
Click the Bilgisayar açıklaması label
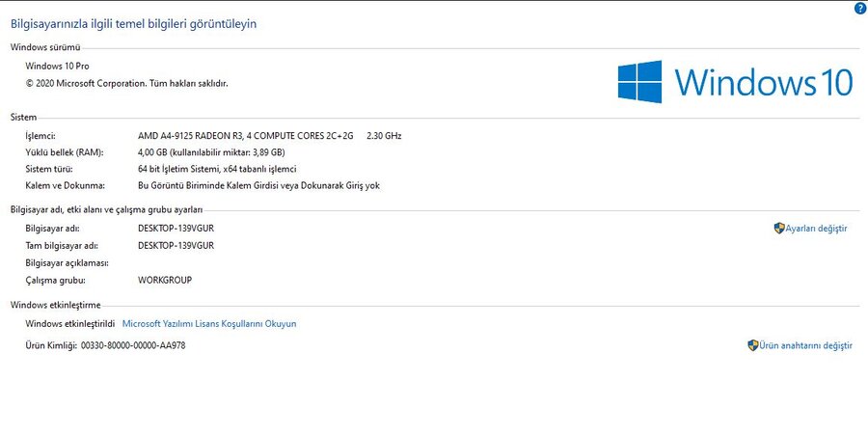click(67, 263)
